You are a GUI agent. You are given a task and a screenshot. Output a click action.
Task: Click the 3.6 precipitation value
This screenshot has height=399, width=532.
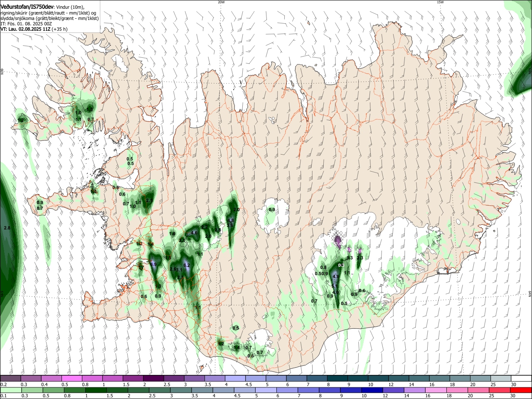230,225
